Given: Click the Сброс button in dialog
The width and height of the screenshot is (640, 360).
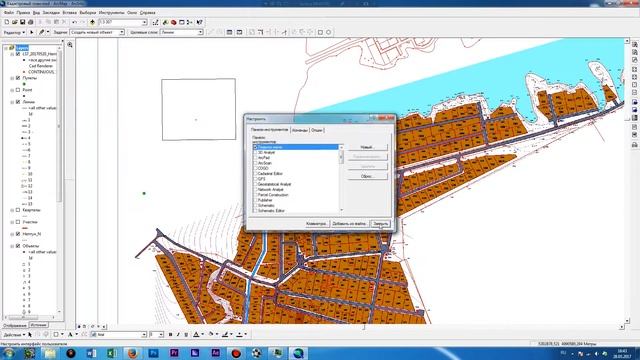Looking at the screenshot, I should pos(368,176).
